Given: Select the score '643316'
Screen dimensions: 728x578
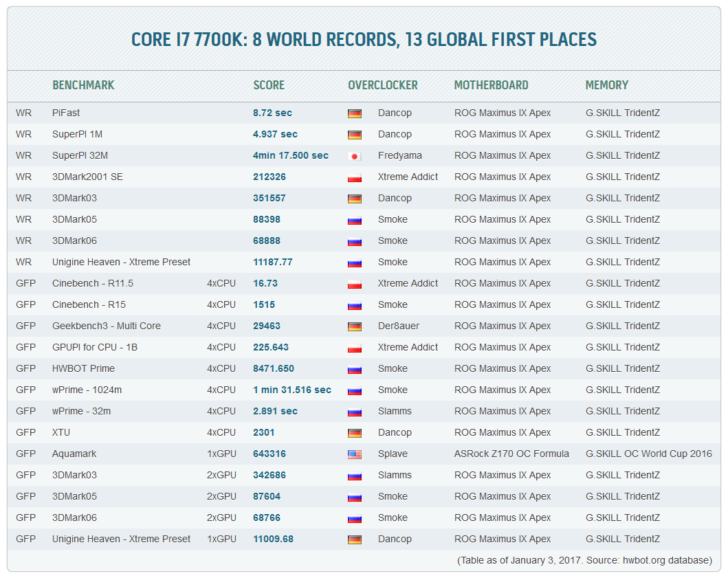Looking at the screenshot, I should click(269, 454).
